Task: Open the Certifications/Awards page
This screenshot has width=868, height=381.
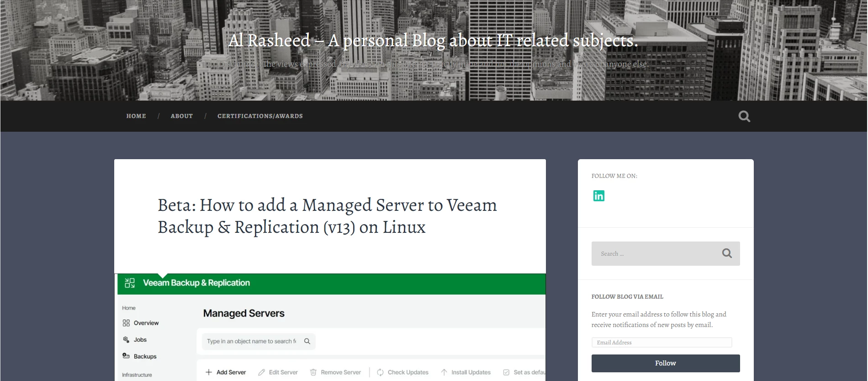Action: 260,116
